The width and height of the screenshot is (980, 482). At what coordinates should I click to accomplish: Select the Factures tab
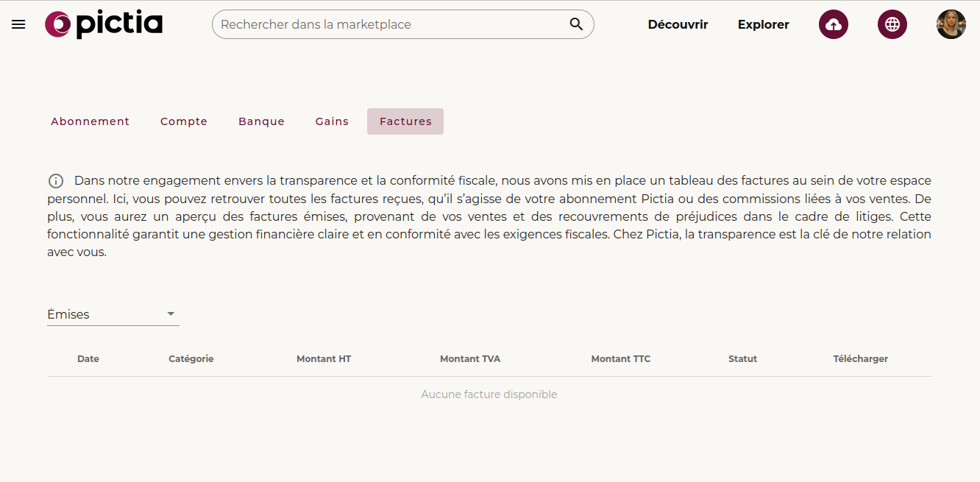(405, 121)
